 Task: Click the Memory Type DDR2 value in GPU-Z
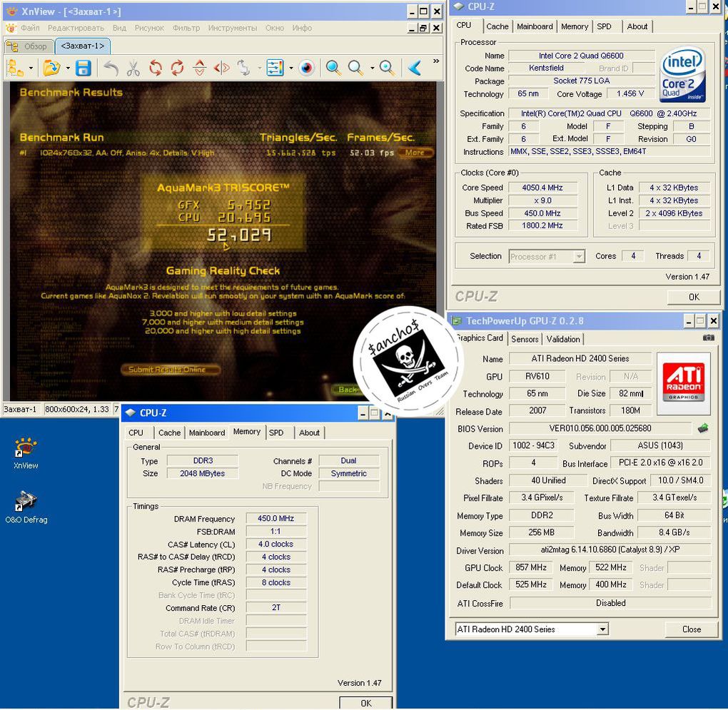541,515
